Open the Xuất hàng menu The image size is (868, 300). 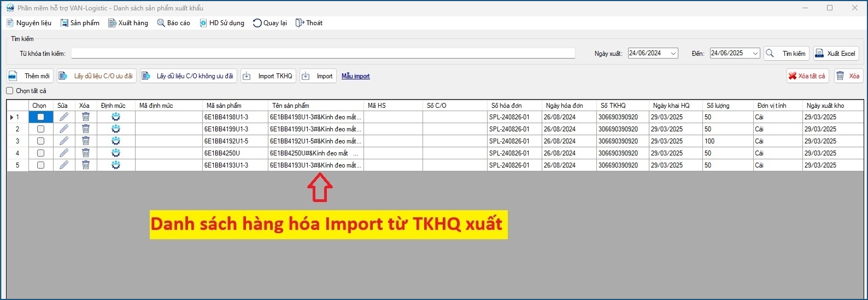(x=128, y=23)
